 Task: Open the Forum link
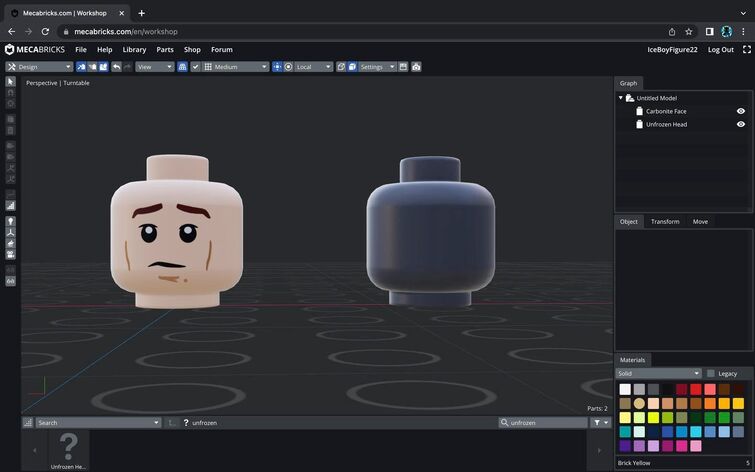coord(221,50)
